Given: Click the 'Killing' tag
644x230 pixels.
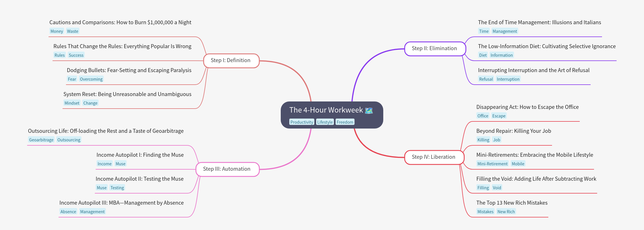Looking at the screenshot, I should 483,140.
